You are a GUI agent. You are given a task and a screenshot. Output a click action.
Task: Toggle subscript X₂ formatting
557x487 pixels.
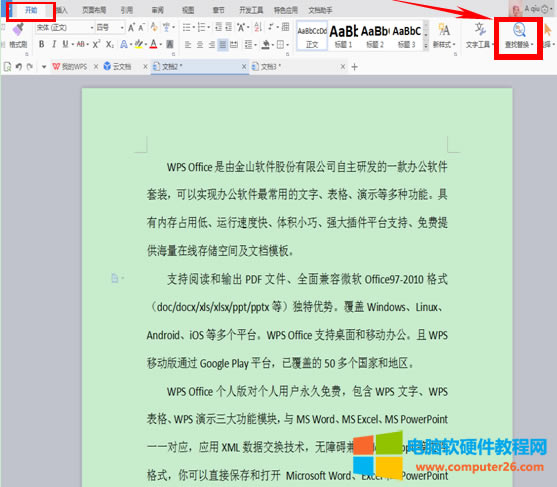[x=110, y=44]
